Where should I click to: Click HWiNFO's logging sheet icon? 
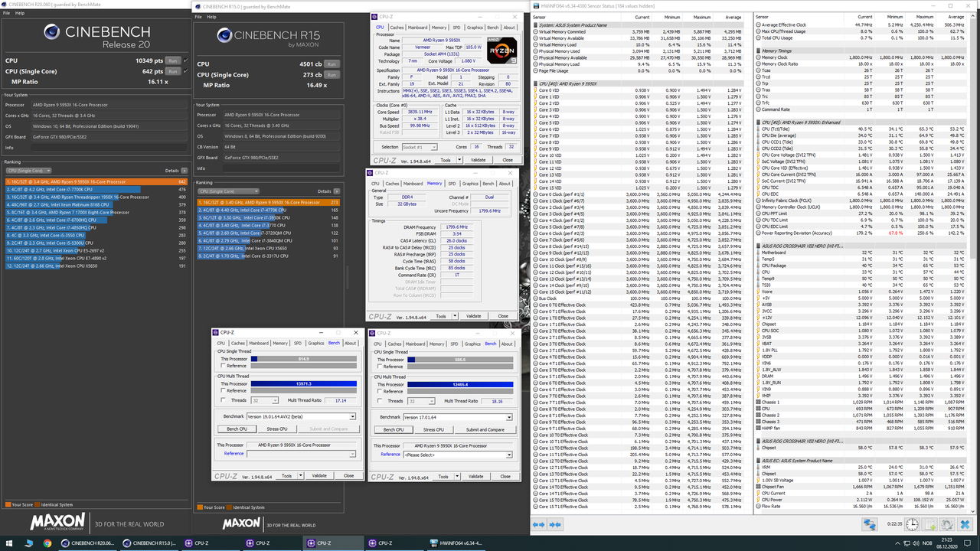930,524
